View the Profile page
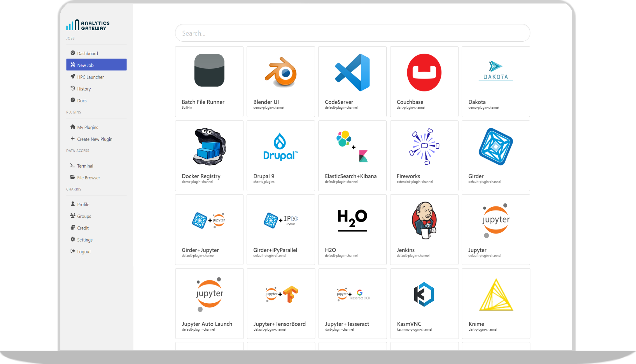Image resolution: width=636 pixels, height=364 pixels. point(96,204)
